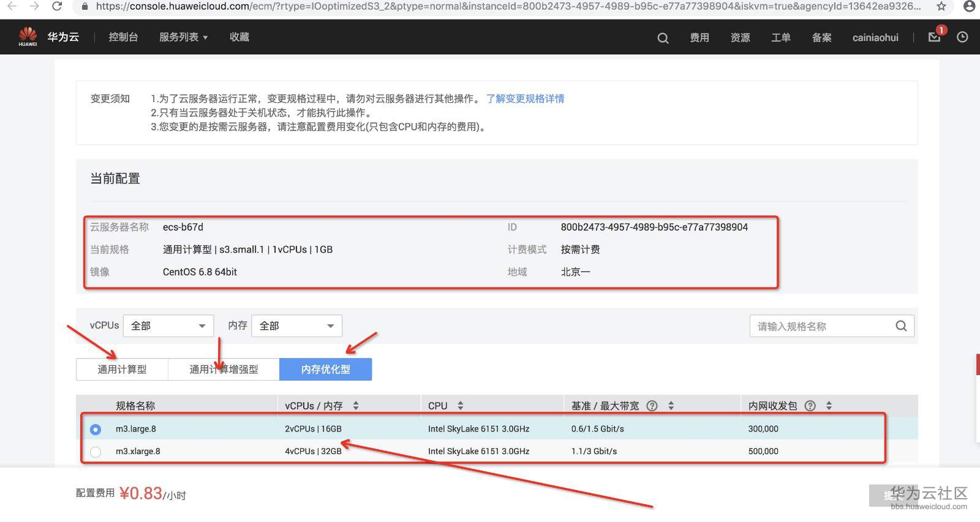The height and width of the screenshot is (522, 980).
Task: Select the m3.xlarge.8 radio button
Action: [x=96, y=452]
